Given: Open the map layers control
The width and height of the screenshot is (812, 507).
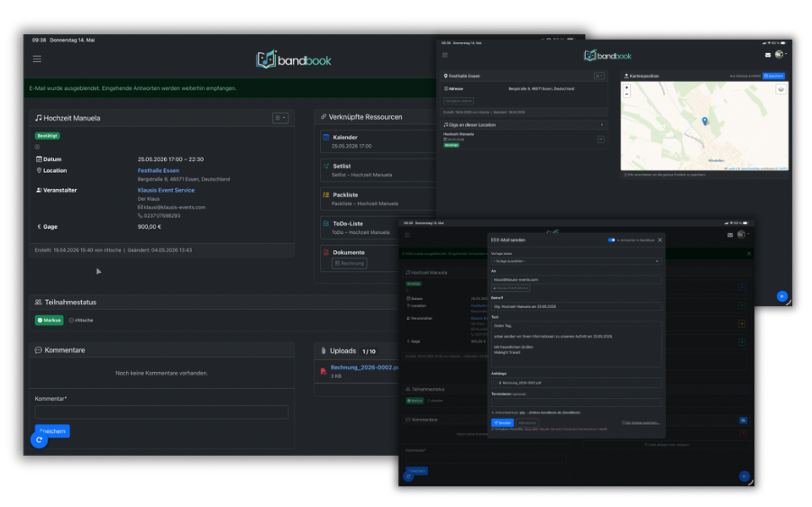Looking at the screenshot, I should click(780, 89).
